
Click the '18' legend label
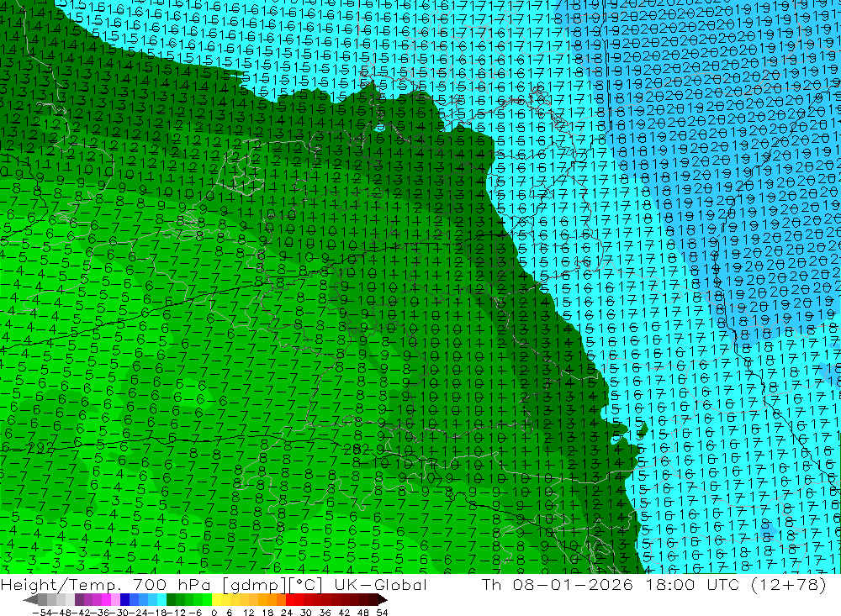pos(267,613)
